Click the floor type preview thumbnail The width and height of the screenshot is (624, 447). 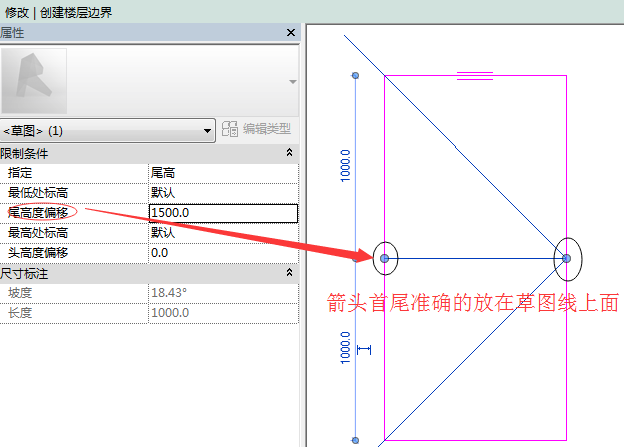pyautogui.click(x=35, y=81)
